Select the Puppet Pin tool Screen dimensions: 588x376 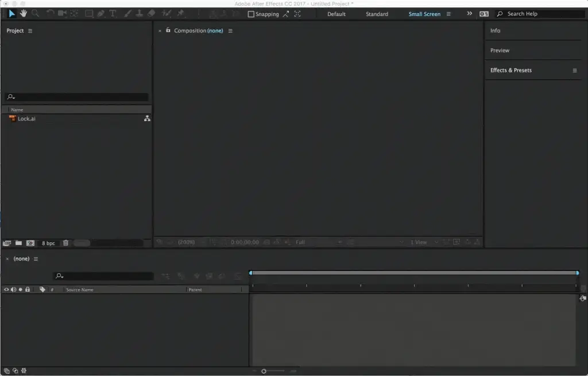point(180,14)
